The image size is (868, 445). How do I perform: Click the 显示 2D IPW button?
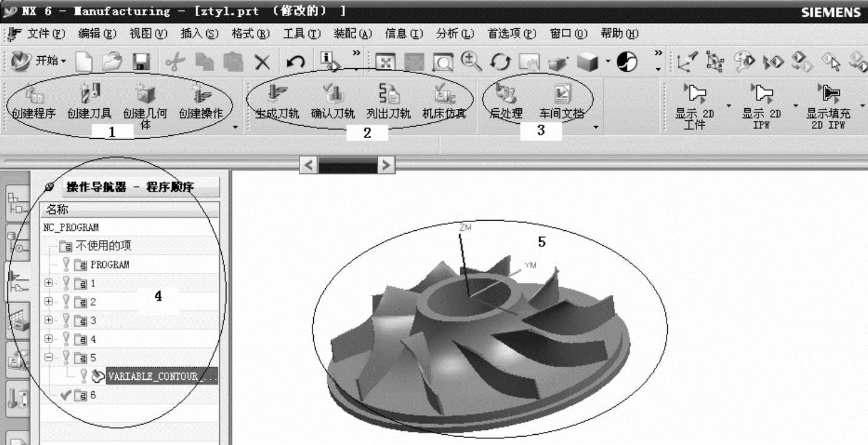click(x=762, y=105)
